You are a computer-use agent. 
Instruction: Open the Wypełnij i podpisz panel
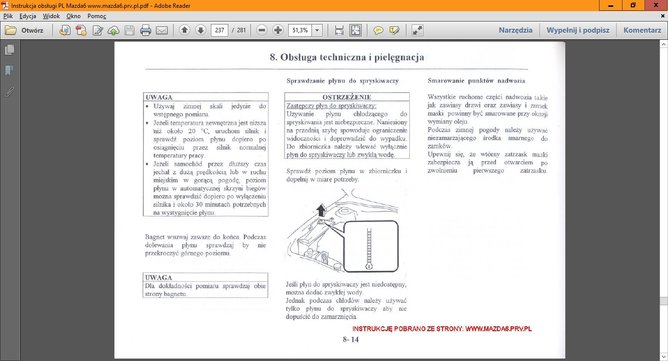coord(578,30)
